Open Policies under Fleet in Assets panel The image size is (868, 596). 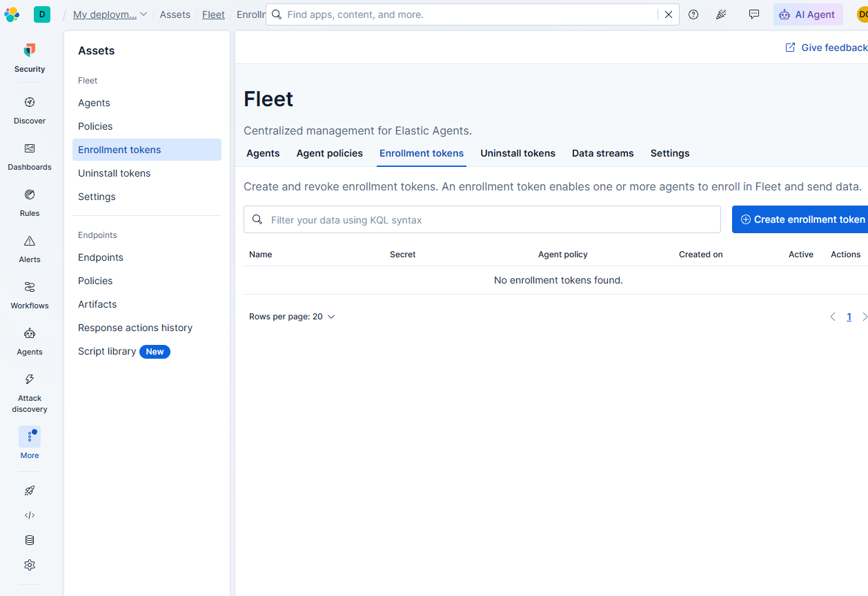[147, 126]
